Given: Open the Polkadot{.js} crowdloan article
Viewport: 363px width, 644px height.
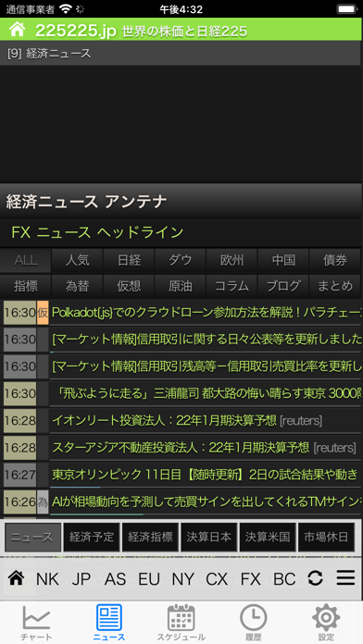Looking at the screenshot, I should pos(206,313).
